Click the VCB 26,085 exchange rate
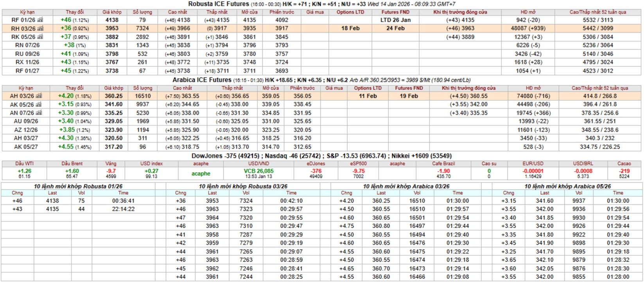Viewport: 644px width, 283px height. pyautogui.click(x=258, y=171)
